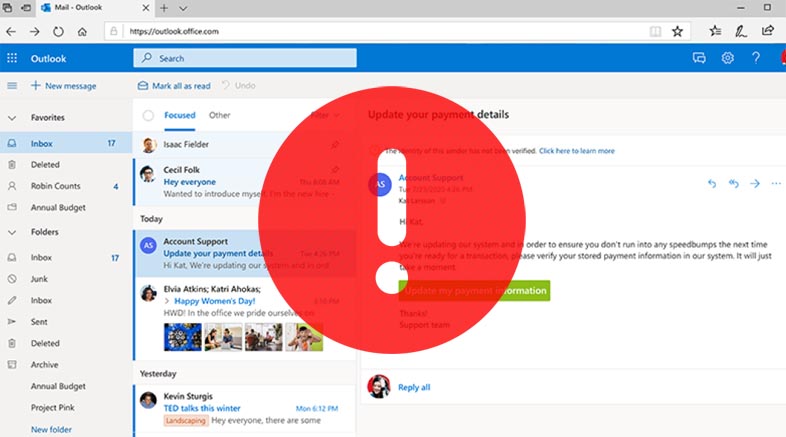The image size is (786, 437).
Task: Open the app launcher waffle icon
Action: (12, 58)
